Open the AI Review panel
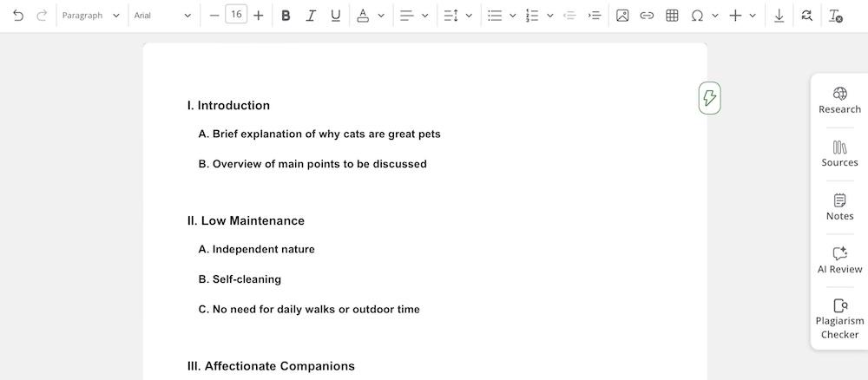Screen dimensions: 868x380 (839, 260)
